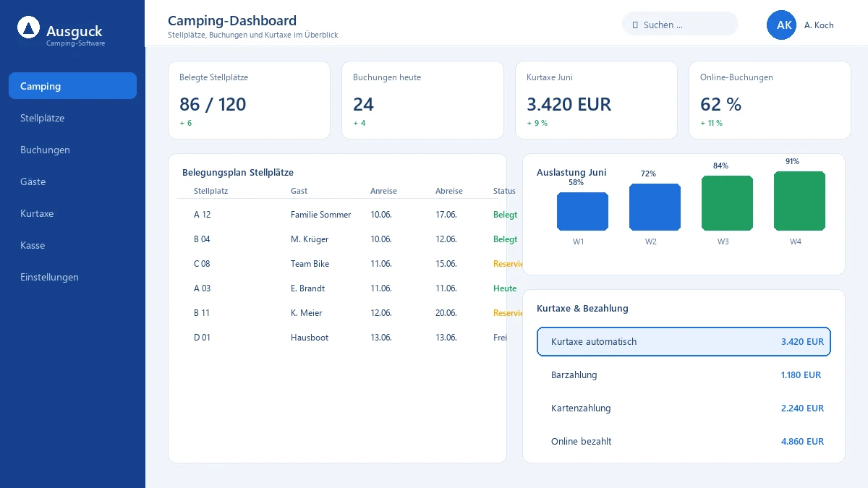868x488 pixels.
Task: Click the Online bezahlt row
Action: [684, 442]
